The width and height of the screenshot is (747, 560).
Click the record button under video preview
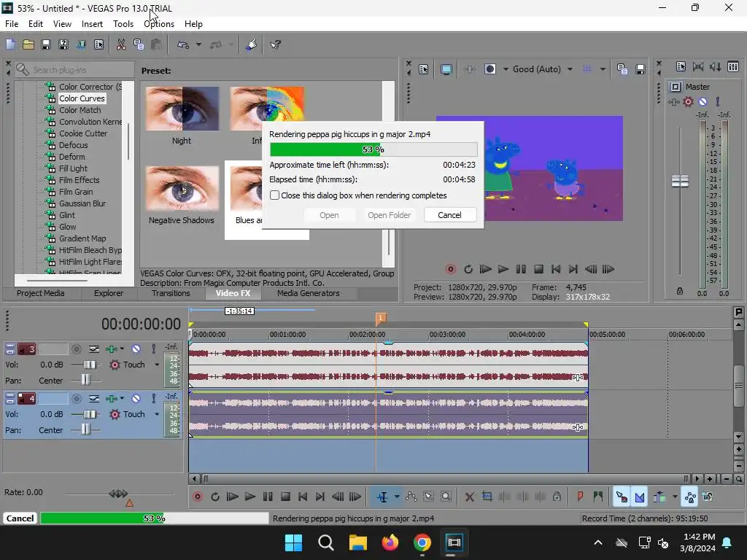[x=450, y=269]
